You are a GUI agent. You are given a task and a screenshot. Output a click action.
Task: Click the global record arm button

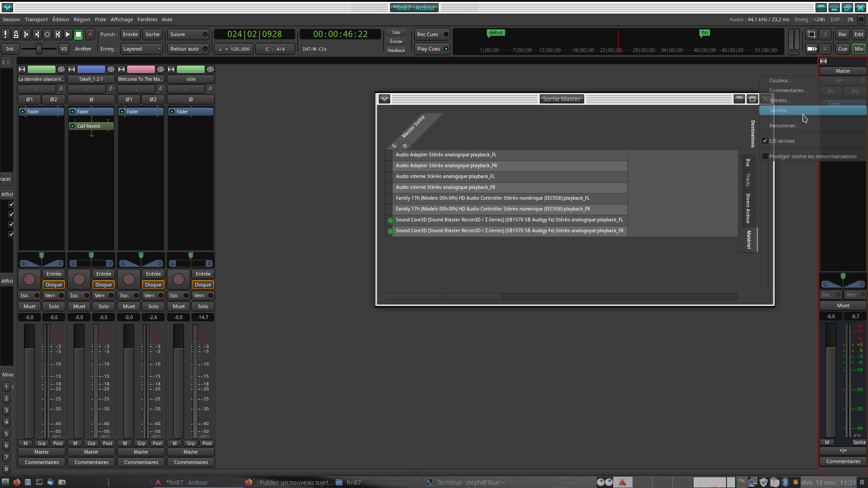tap(90, 34)
